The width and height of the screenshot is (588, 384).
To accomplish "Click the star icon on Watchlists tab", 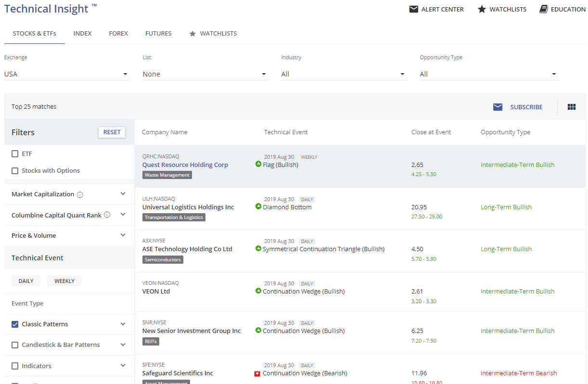I will [193, 34].
